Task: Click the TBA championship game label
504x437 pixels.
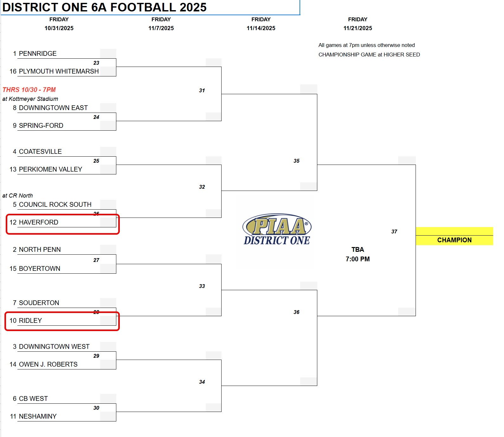Action: (x=358, y=250)
